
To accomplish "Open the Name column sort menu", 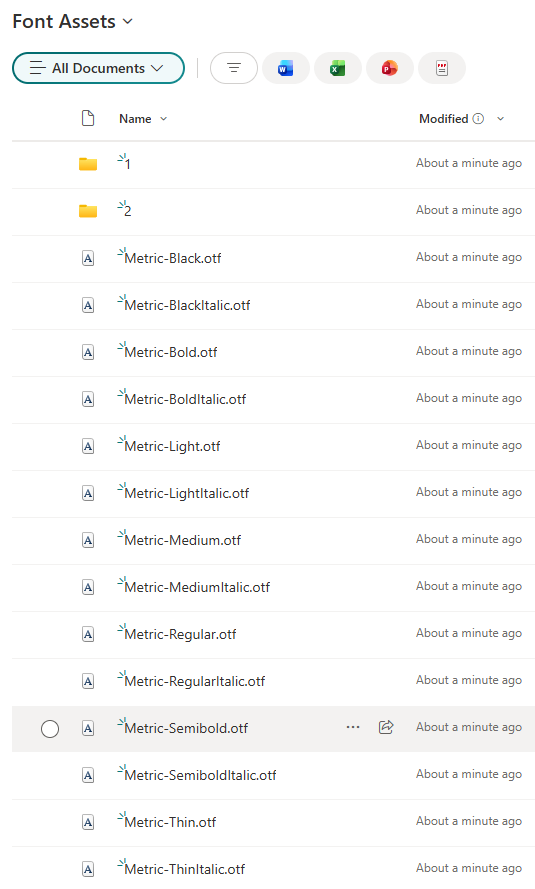I will [143, 118].
